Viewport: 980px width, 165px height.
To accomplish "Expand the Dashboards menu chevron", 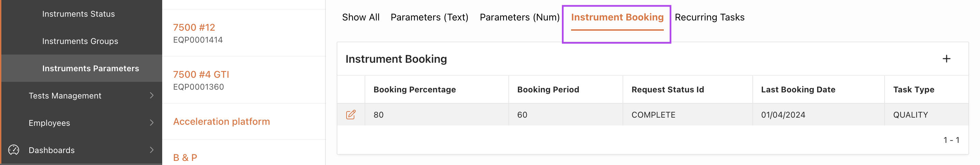I will click(x=152, y=150).
